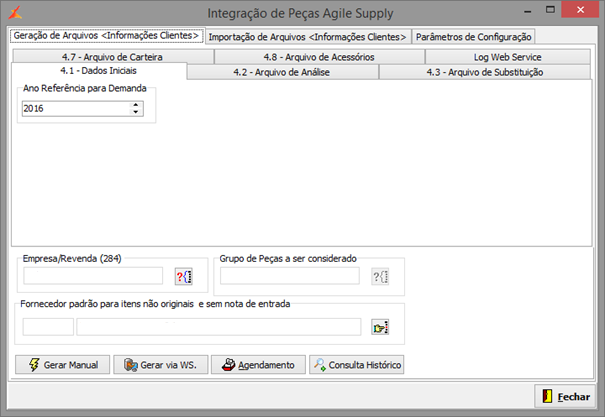Open Empresa/Revenda lookup icon
This screenshot has height=417, width=605.
click(184, 277)
